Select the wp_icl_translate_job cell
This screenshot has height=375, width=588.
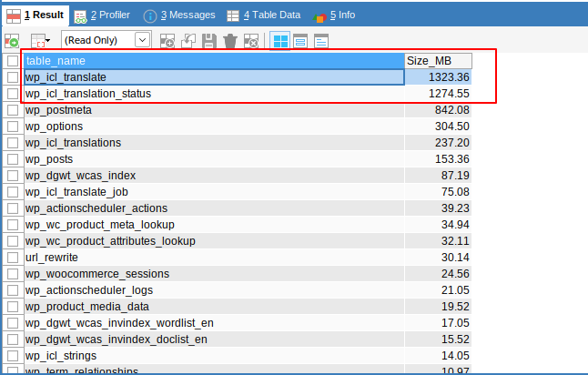coord(214,192)
